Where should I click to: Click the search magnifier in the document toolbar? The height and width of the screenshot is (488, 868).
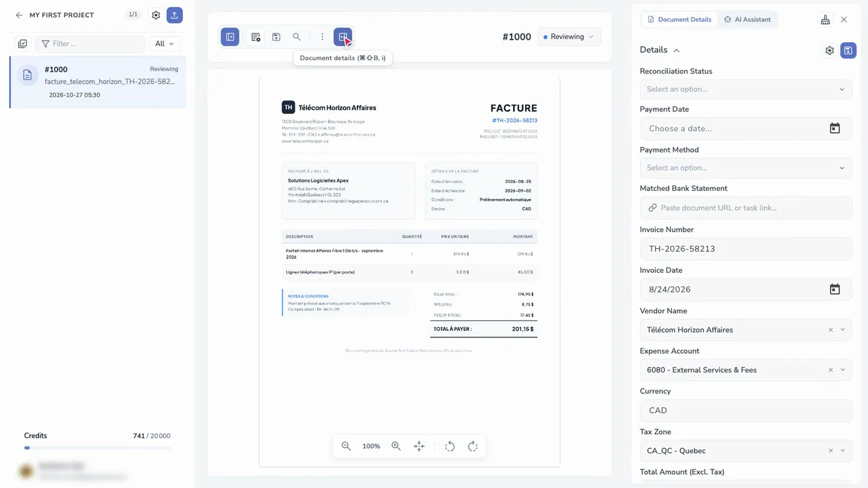point(297,37)
